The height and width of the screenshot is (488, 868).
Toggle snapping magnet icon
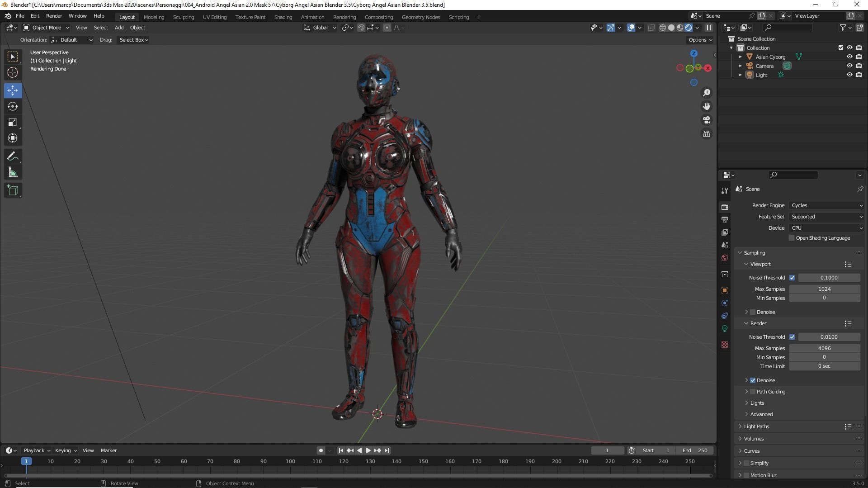pyautogui.click(x=361, y=28)
